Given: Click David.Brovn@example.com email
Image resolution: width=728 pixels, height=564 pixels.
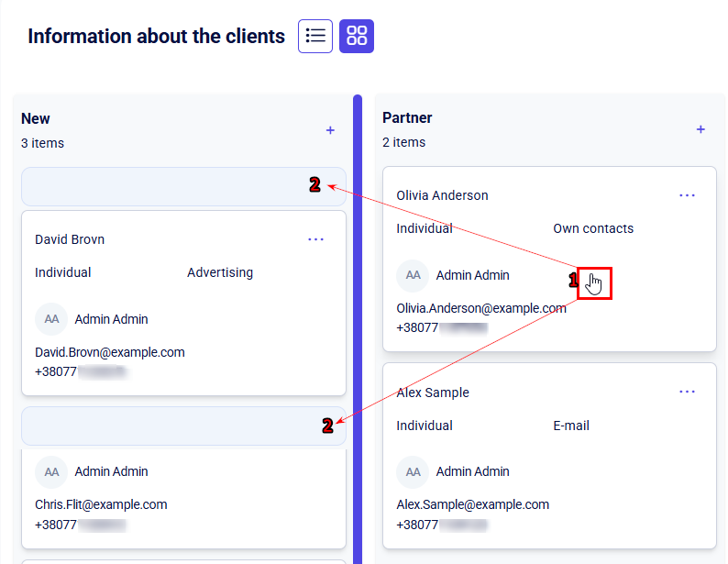Looking at the screenshot, I should [x=110, y=352].
